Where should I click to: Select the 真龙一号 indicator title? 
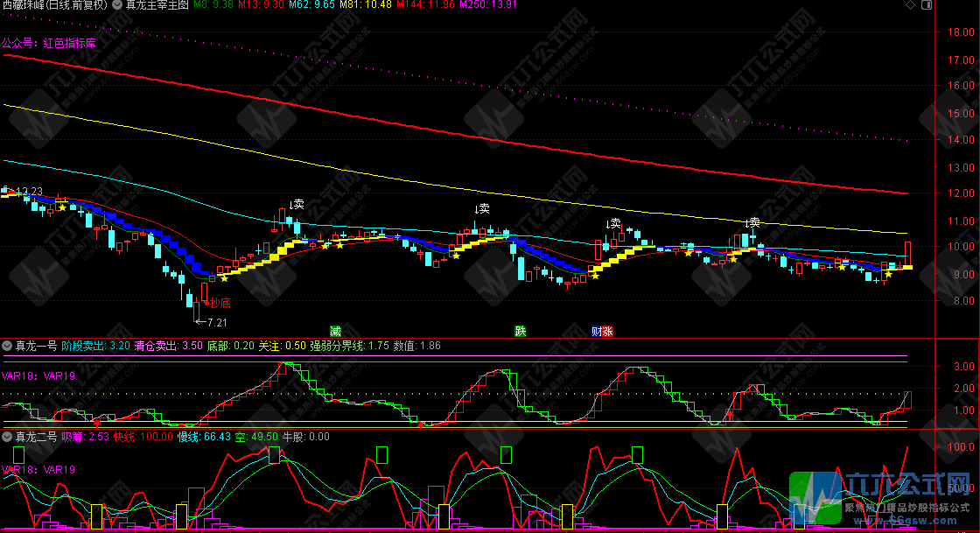point(35,346)
